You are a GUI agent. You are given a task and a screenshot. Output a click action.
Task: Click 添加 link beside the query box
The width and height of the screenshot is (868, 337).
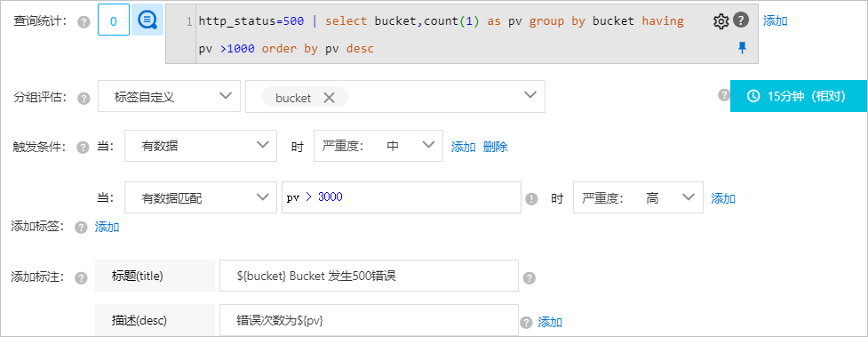coord(775,21)
